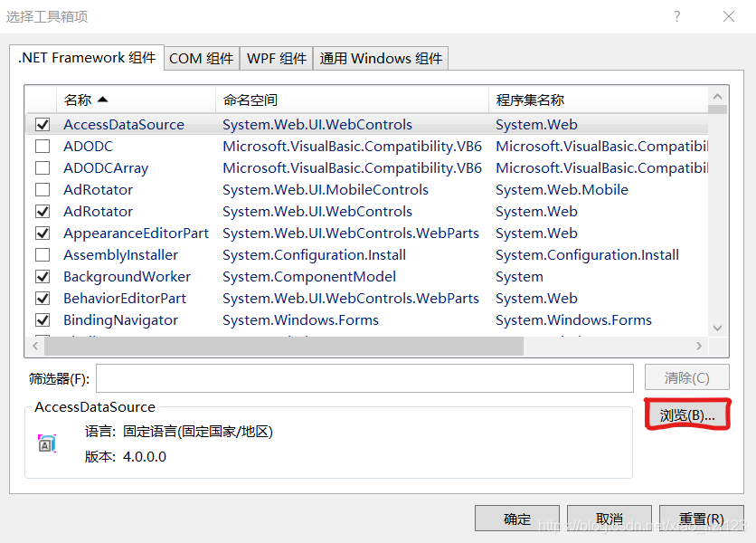756x543 pixels.
Task: Uncheck the BehaviorEditorPart checkbox
Action: (x=43, y=299)
